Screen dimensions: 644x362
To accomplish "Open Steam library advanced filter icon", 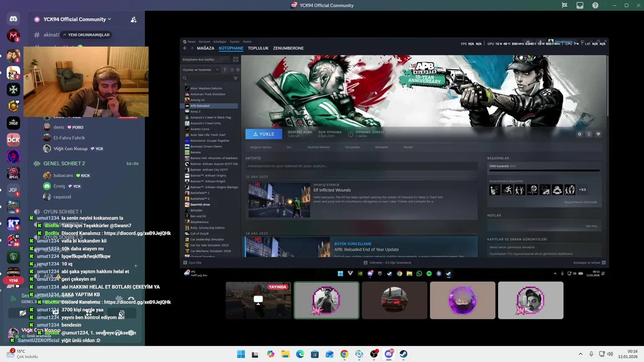I will pos(235,78).
